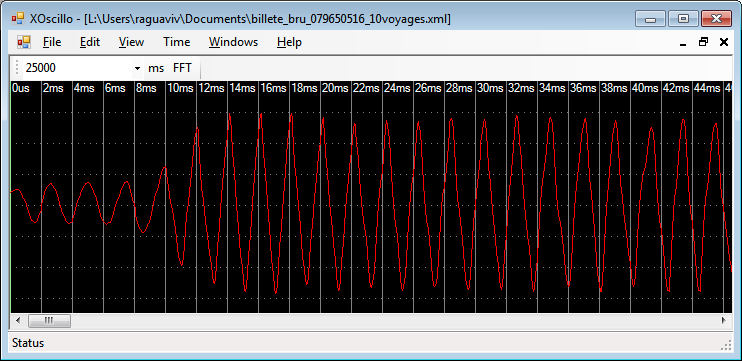The width and height of the screenshot is (742, 363).
Task: Click the 2ms time marker
Action: pyautogui.click(x=53, y=88)
